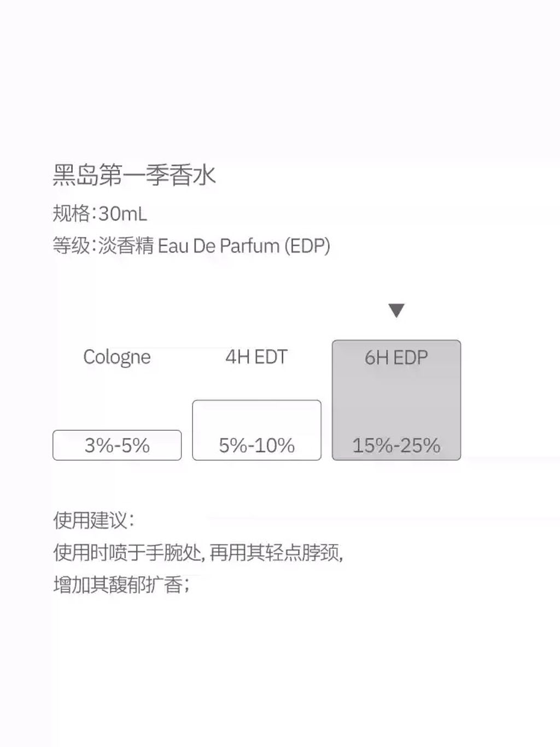Viewport: 560px width, 747px height.
Task: Click the 15%-25% concentration value
Action: [396, 445]
